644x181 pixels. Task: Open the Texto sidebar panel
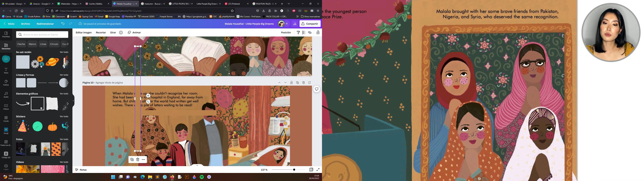pos(6,71)
